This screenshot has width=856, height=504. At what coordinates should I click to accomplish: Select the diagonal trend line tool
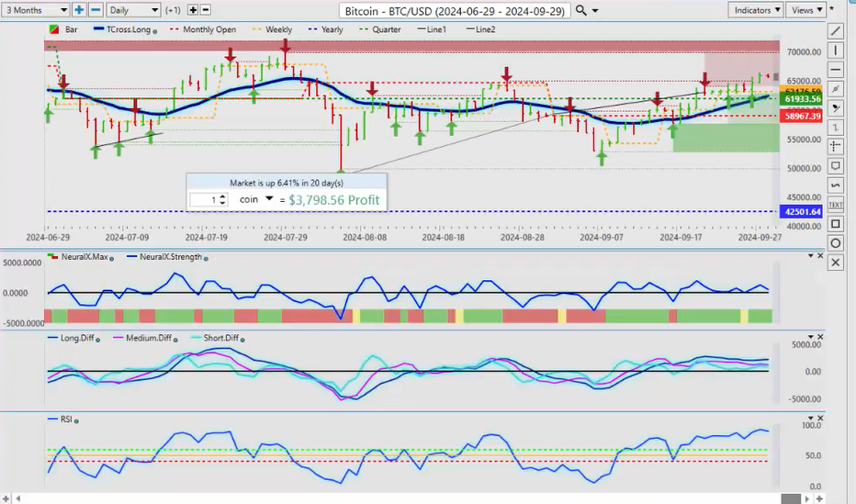tap(835, 30)
